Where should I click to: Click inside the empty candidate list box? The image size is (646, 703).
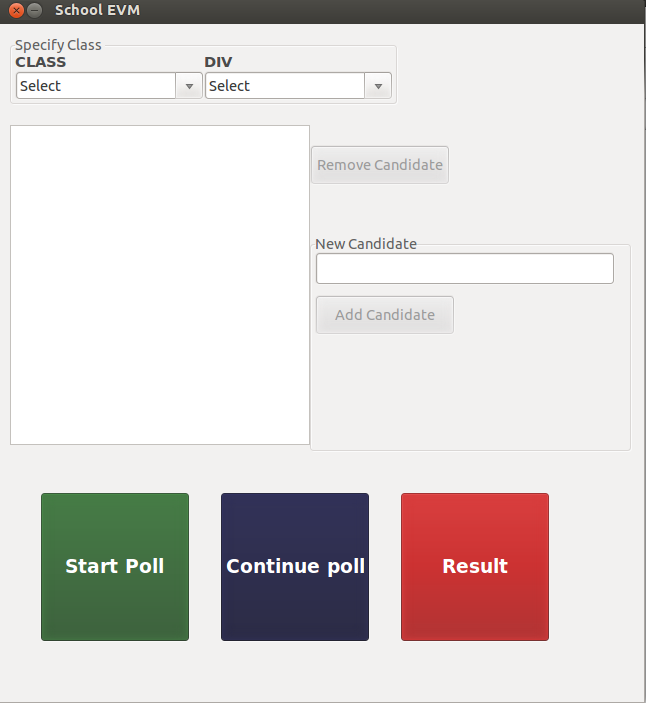pyautogui.click(x=160, y=284)
